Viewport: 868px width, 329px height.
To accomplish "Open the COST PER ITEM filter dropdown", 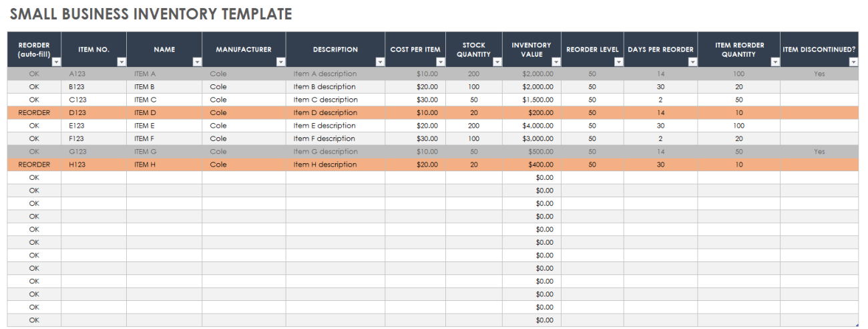I will coord(440,62).
